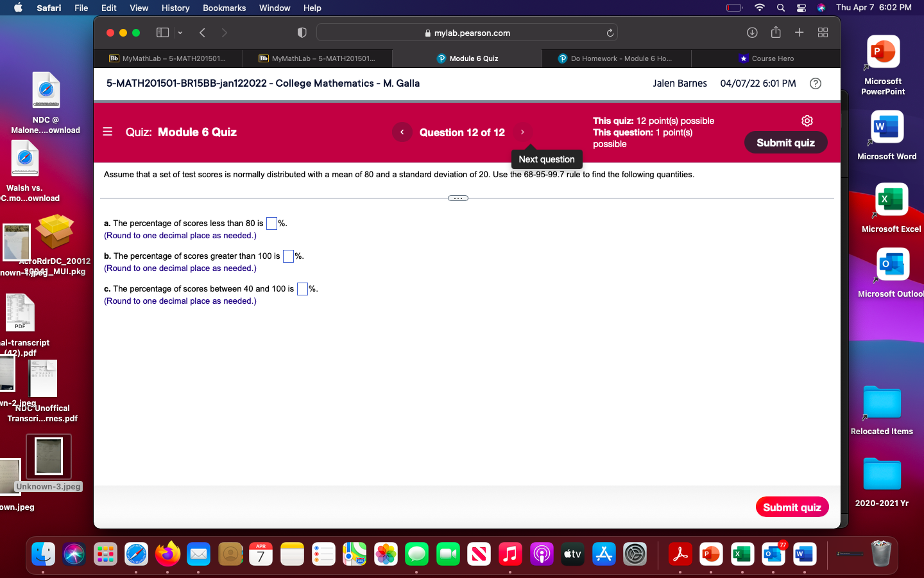The width and height of the screenshot is (924, 578).
Task: Go to the previous question arrow
Action: [402, 132]
